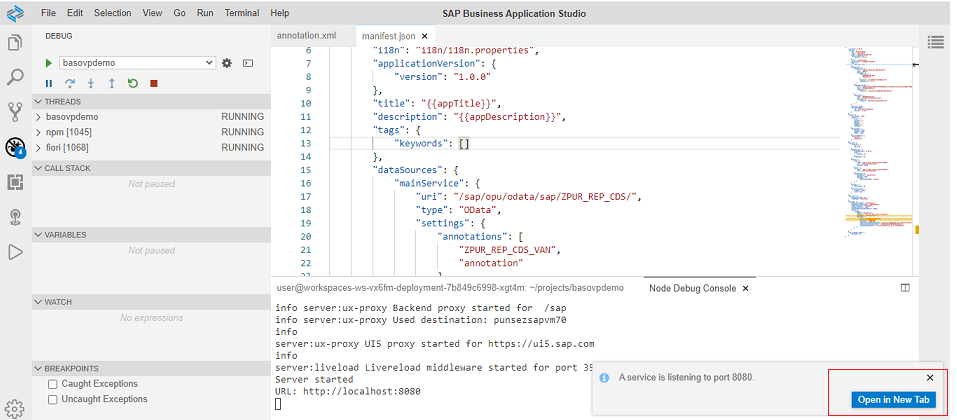The width and height of the screenshot is (957, 420).
Task: Open the basovpdemo configuration dropdown
Action: click(x=137, y=63)
